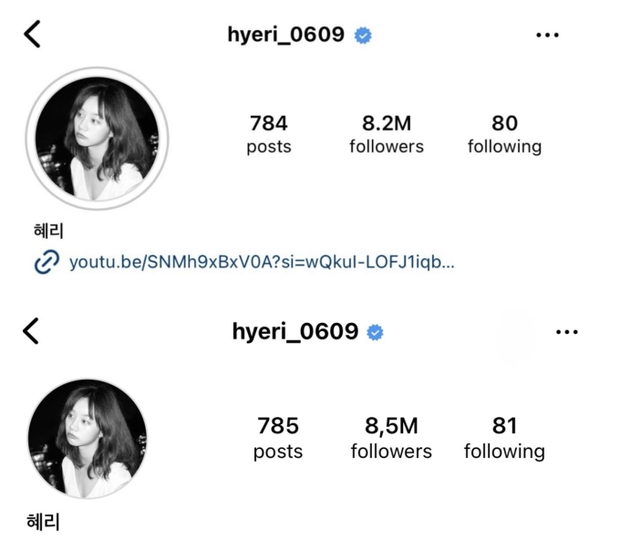Click verified badge beside bottom hyeri_0609 username
Viewport: 620px width, 541px height.
375,332
